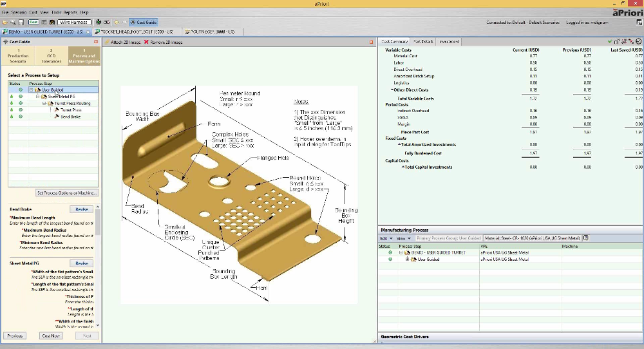644x349 pixels.
Task: Switch to OUTRIGGER tab
Action: pos(213,32)
